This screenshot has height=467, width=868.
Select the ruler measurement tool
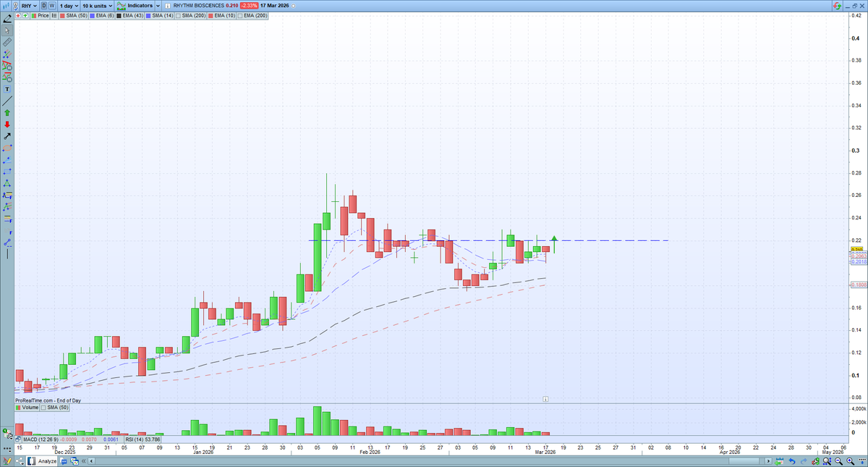[7, 42]
